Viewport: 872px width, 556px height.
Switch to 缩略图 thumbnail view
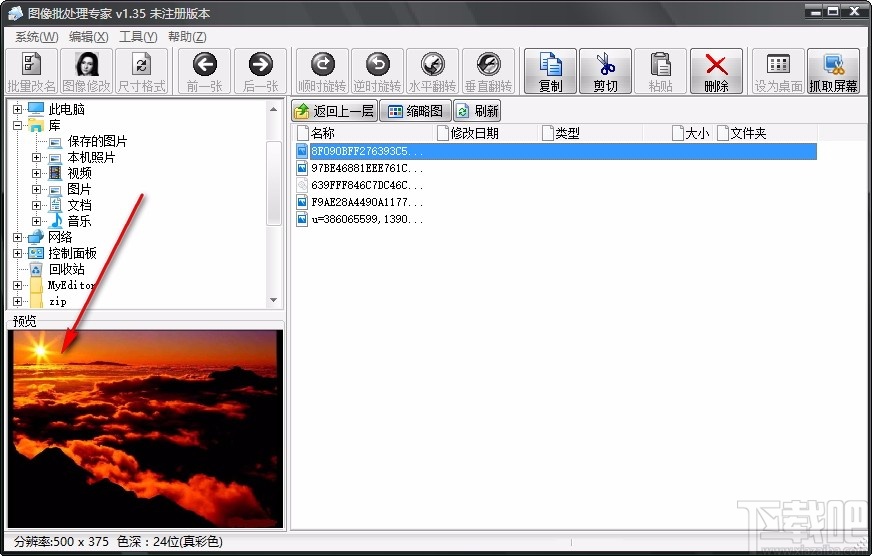(x=415, y=111)
